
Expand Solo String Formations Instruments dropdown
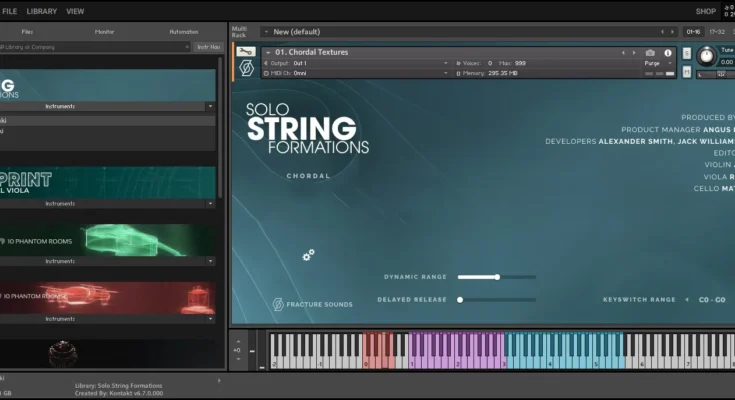(210, 106)
